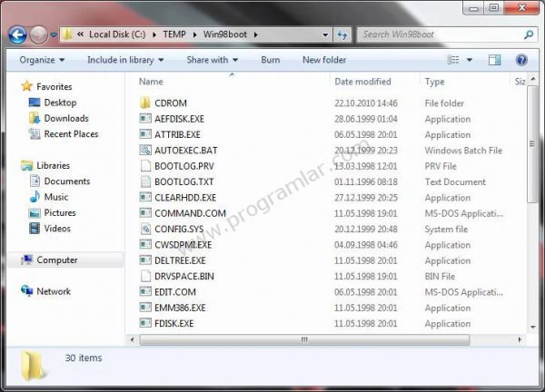Click the Forward navigation arrow
This screenshot has width=545, height=392.
[38, 34]
